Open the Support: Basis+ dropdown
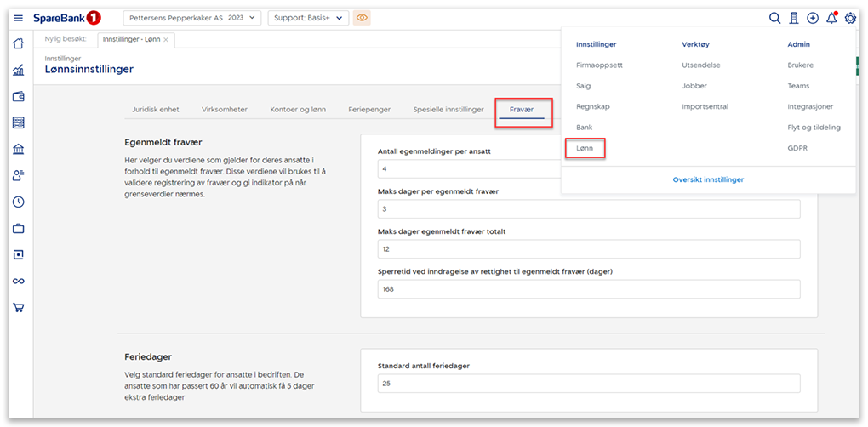 pyautogui.click(x=308, y=18)
